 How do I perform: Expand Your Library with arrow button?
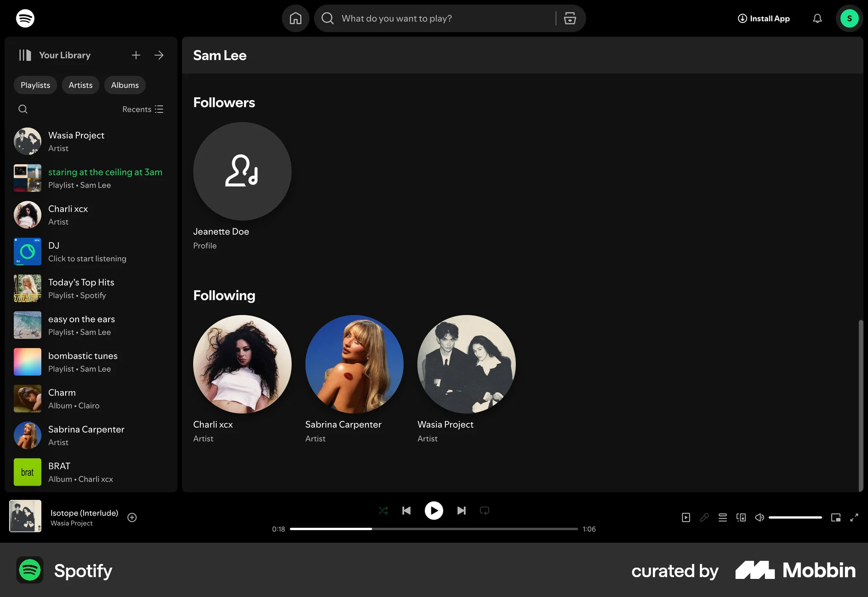point(159,55)
